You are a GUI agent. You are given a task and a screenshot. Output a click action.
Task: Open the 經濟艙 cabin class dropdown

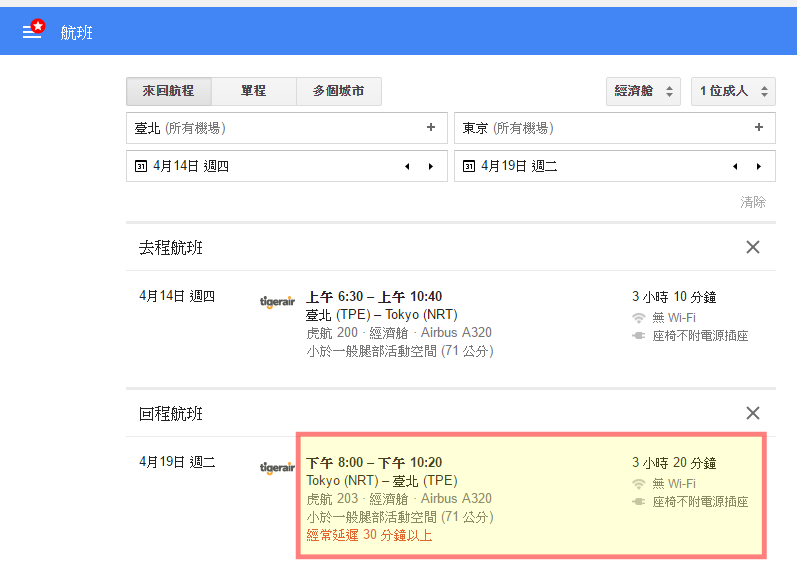tap(643, 91)
